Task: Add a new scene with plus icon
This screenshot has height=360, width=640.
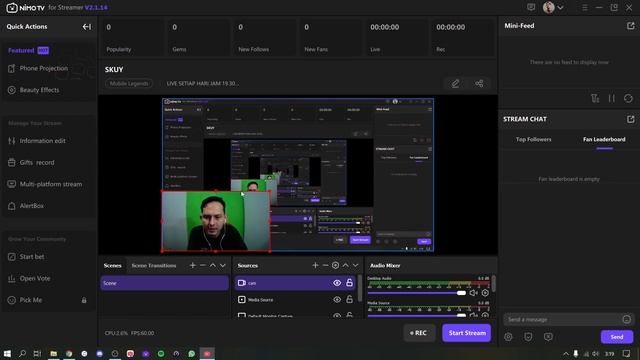Action: tap(193, 265)
